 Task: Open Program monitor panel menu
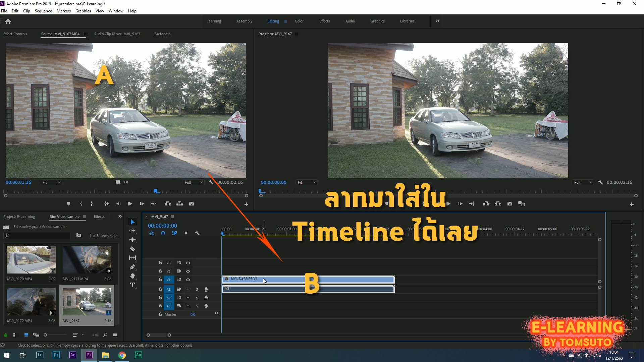tap(297, 34)
